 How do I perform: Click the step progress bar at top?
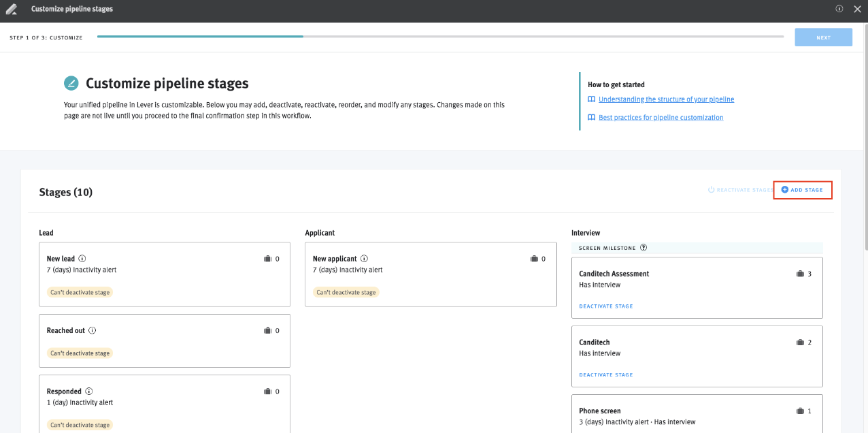click(441, 36)
